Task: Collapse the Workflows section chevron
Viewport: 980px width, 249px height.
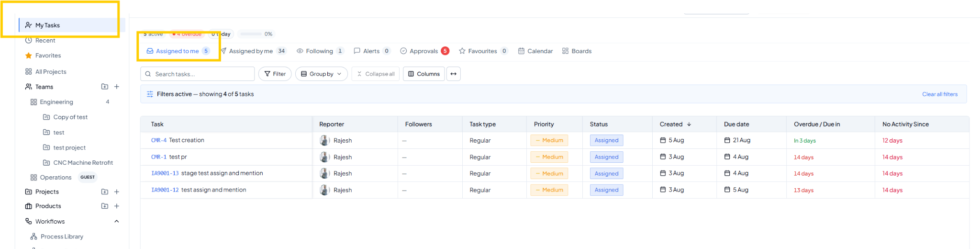Action: tap(117, 221)
